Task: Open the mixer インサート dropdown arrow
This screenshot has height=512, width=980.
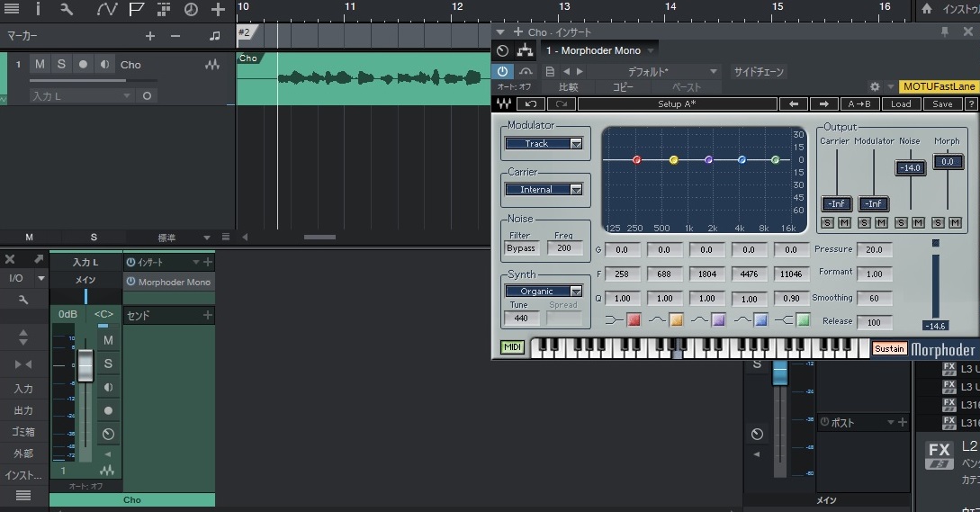Action: pyautogui.click(x=195, y=262)
